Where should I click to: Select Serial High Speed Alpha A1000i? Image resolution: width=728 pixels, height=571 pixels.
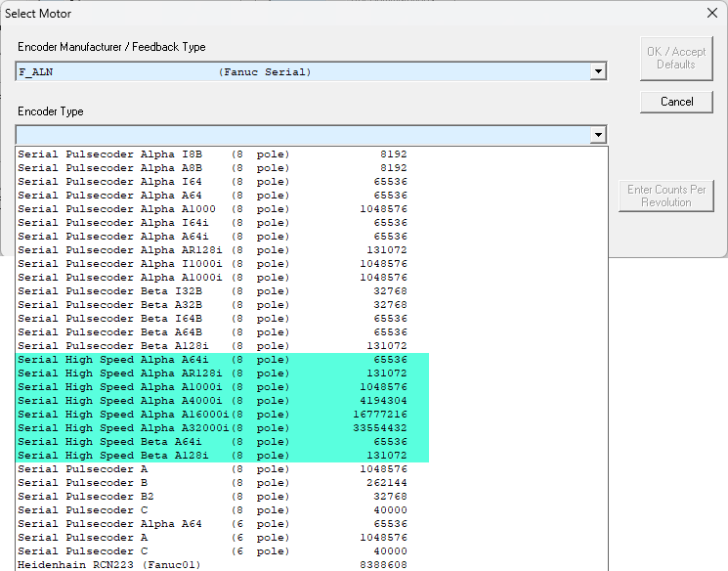point(312,387)
